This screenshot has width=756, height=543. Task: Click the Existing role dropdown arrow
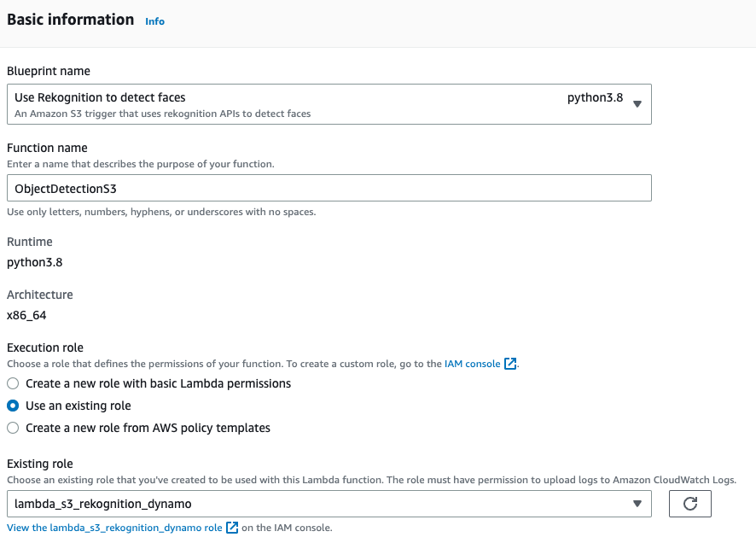click(637, 504)
